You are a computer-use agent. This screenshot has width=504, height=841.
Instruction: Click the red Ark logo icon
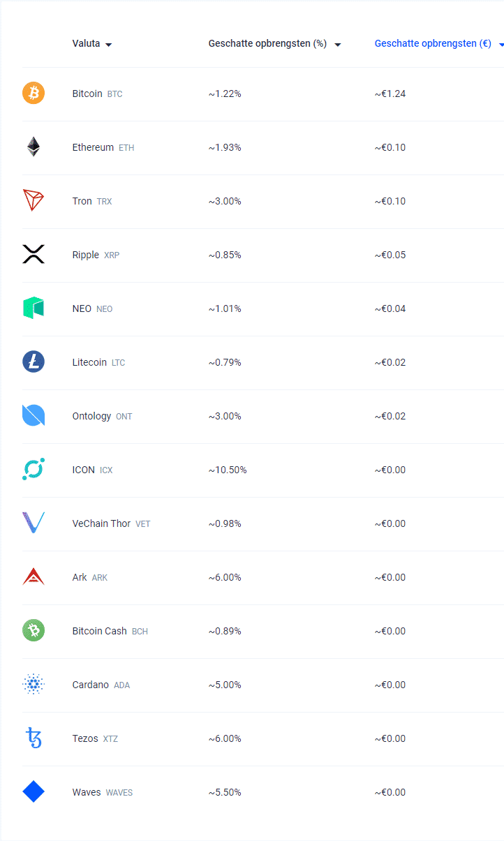[x=34, y=576]
